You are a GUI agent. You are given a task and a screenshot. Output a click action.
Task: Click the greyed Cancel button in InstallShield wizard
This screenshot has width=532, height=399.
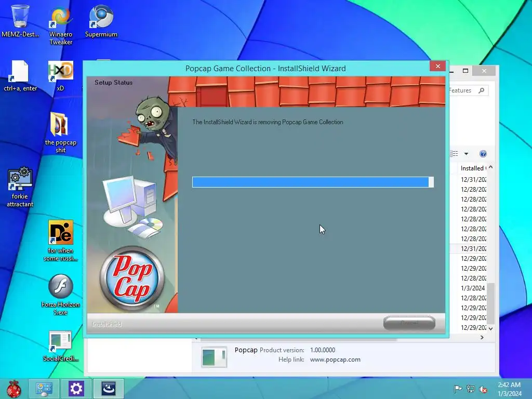click(x=409, y=323)
